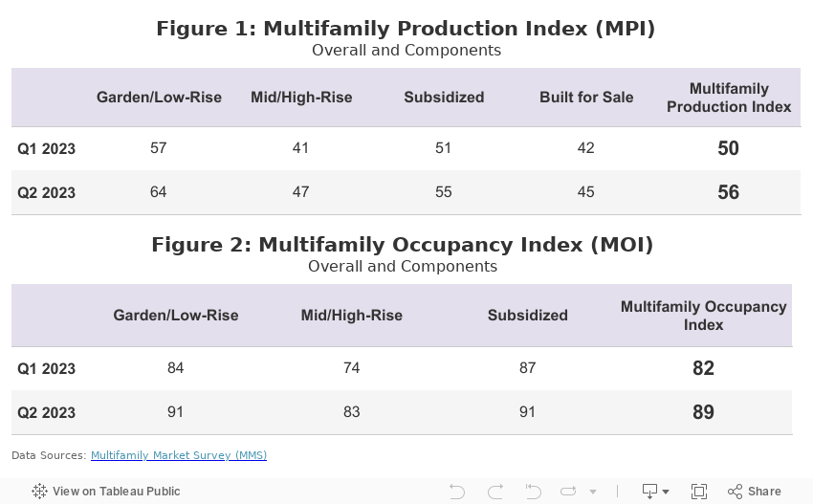This screenshot has height=504, width=813.
Task: Click the Undo arrow icon
Action: (x=457, y=491)
